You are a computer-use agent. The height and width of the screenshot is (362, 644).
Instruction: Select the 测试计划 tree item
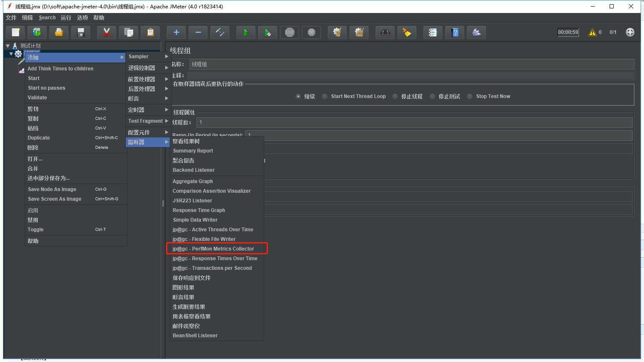click(x=30, y=46)
